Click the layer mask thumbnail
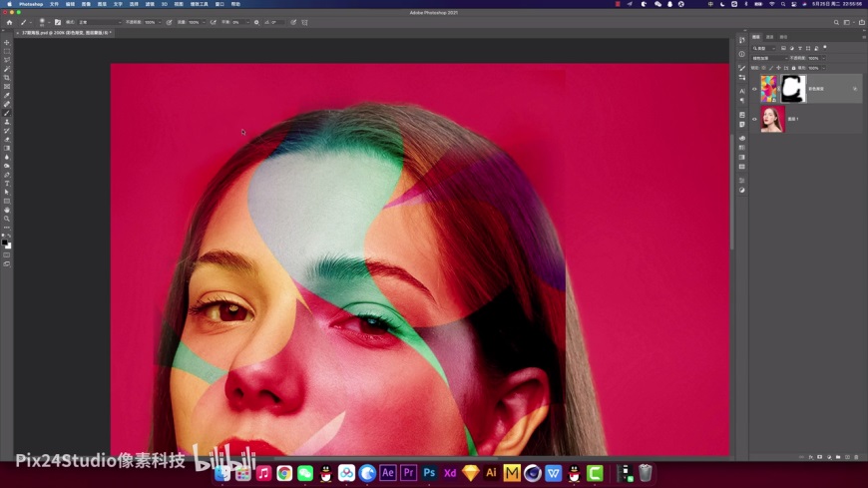Viewport: 868px width, 488px height. (793, 89)
